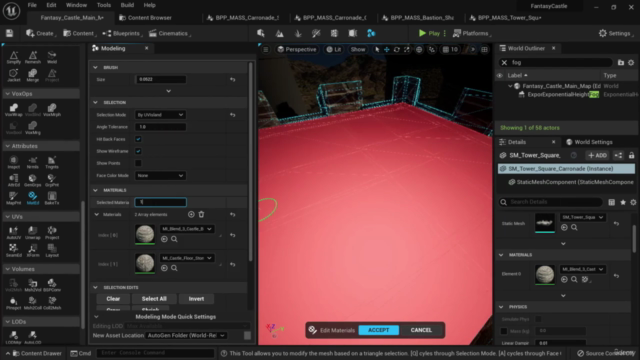Open the File menu

click(32, 5)
